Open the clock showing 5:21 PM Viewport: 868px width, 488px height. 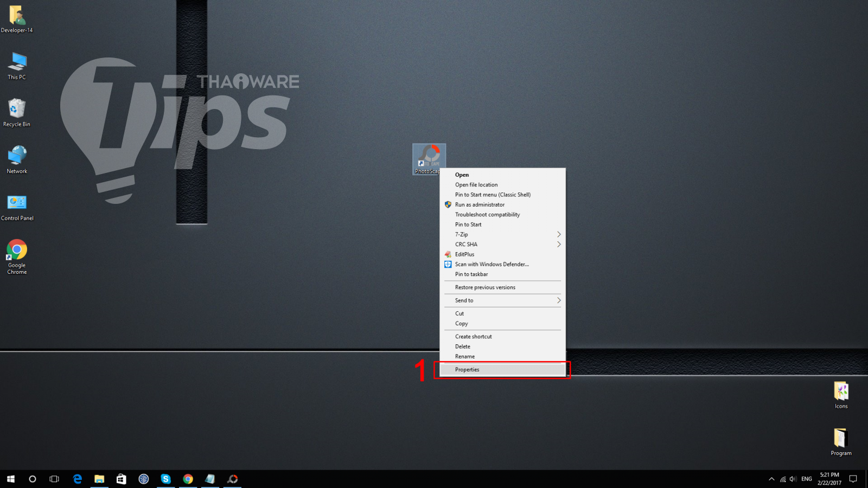(x=829, y=479)
